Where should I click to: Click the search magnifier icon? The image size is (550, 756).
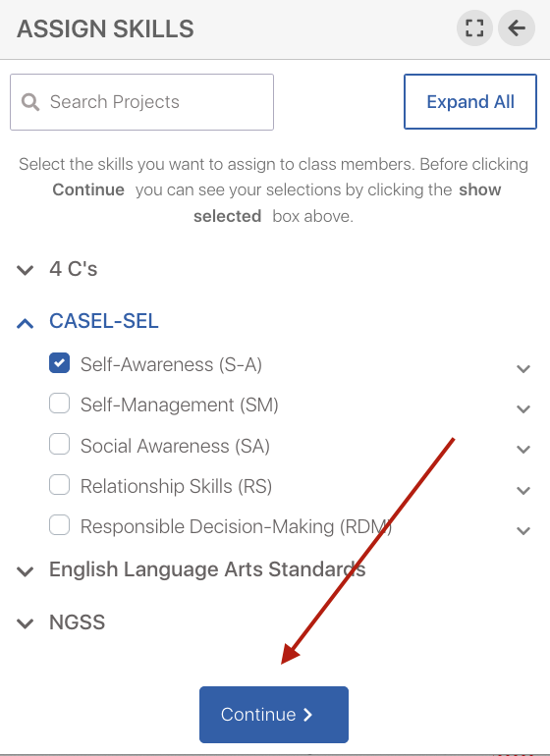coord(29,102)
